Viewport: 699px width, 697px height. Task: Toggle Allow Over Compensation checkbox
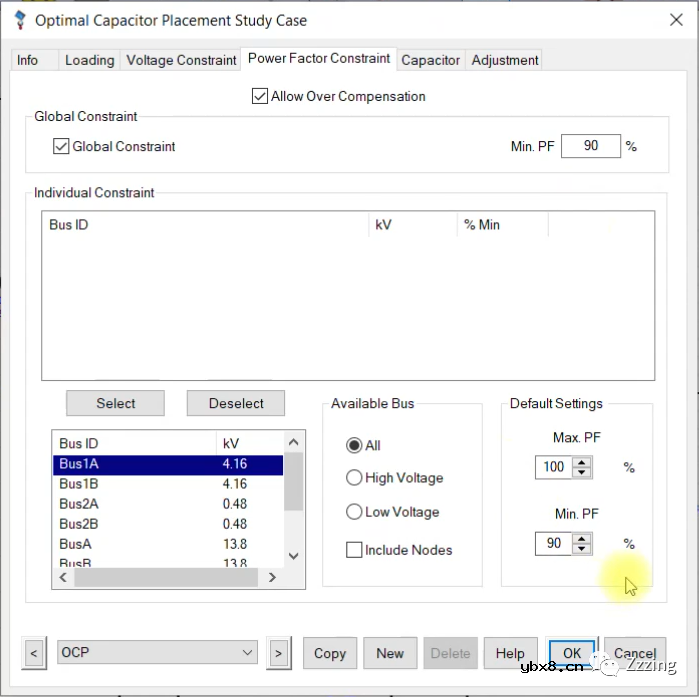[x=260, y=97]
